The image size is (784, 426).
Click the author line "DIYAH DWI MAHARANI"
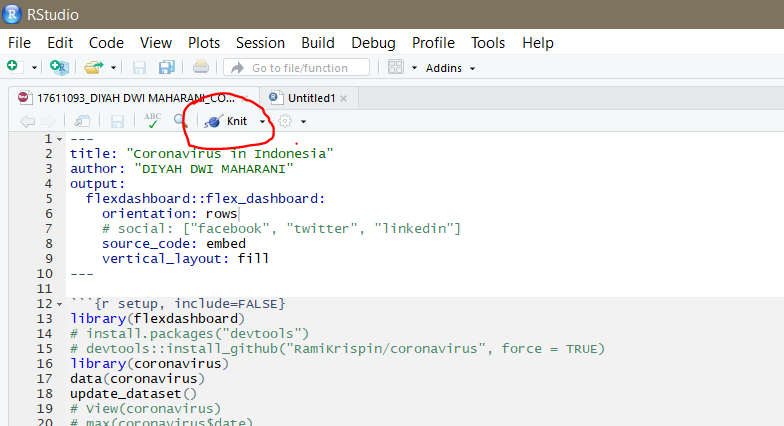[x=182, y=168]
